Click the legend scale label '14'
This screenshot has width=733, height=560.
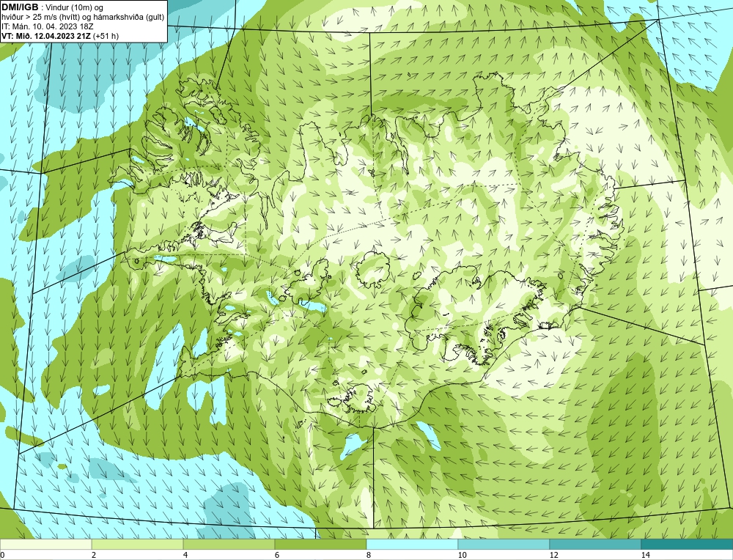[646, 555]
